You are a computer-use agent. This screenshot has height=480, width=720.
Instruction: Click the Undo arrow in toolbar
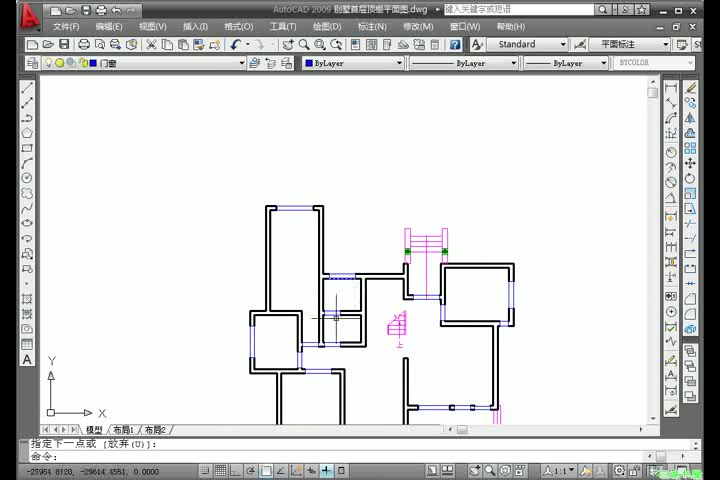(236, 45)
